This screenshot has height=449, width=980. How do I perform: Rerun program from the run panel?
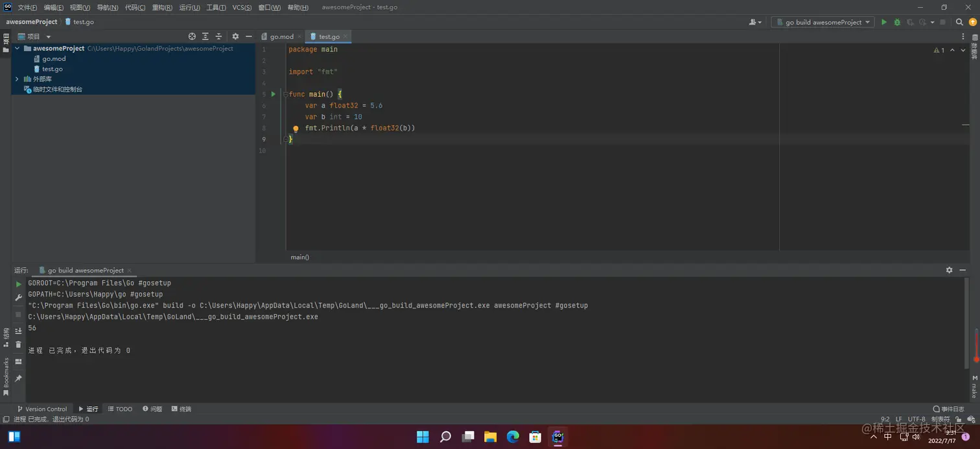[x=18, y=284]
